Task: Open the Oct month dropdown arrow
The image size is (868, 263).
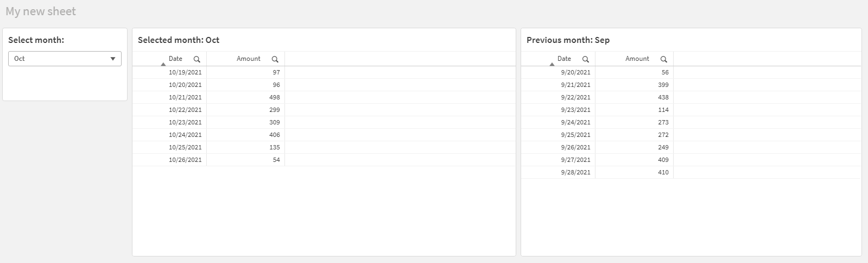Action: [x=113, y=59]
